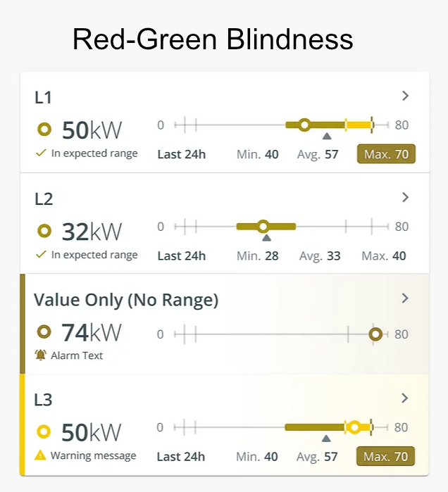Open Value Only card chevron
This screenshot has height=492, width=448.
(x=405, y=298)
